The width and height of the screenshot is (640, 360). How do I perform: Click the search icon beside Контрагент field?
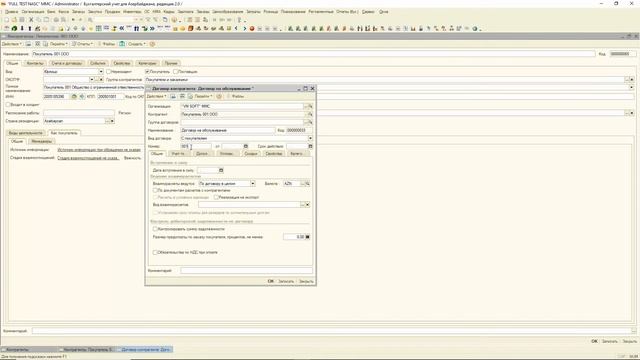[x=310, y=114]
